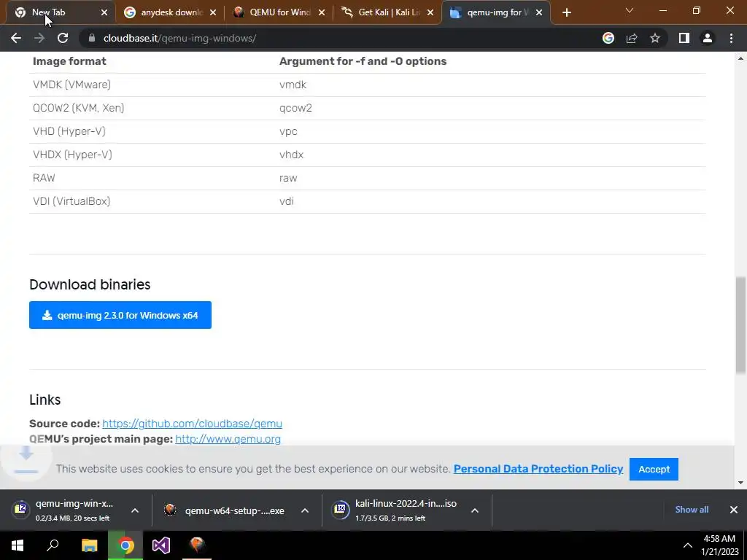View site info via the padlock icon
Viewport: 747px width, 560px height.
coord(91,38)
